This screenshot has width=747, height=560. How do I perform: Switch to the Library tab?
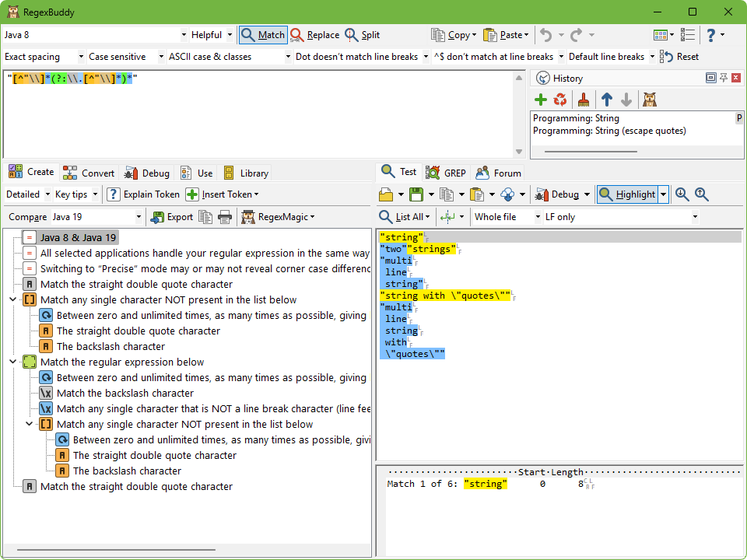[x=245, y=173]
